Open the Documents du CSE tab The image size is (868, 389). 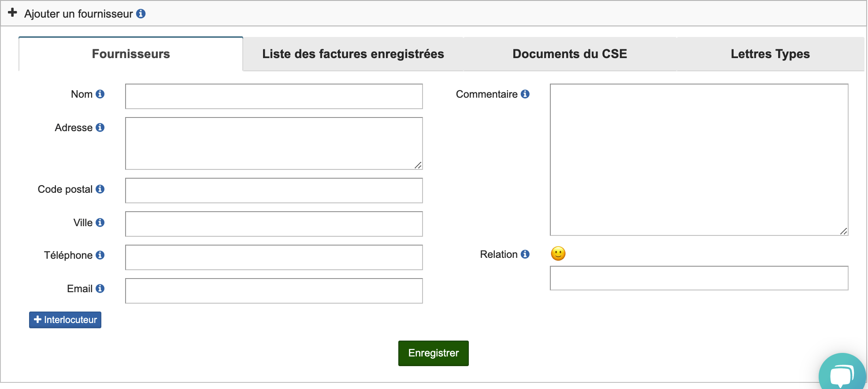[569, 54]
